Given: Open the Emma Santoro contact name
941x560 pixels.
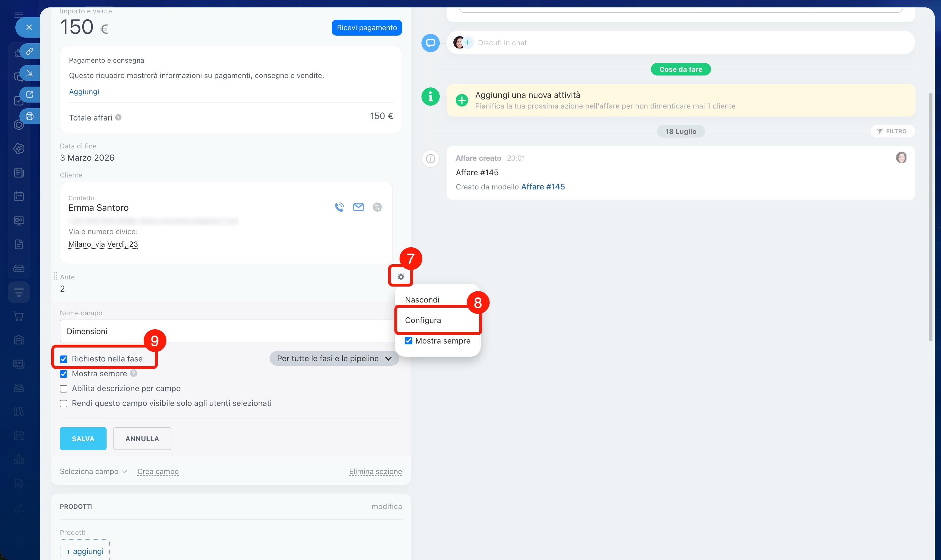Looking at the screenshot, I should (x=99, y=208).
